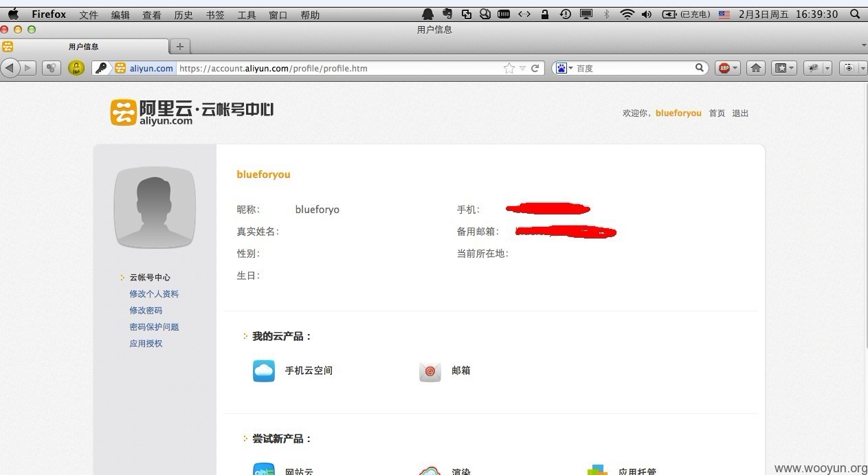The height and width of the screenshot is (475, 868).
Task: Select the 用户信息 browser tab
Action: pos(84,46)
